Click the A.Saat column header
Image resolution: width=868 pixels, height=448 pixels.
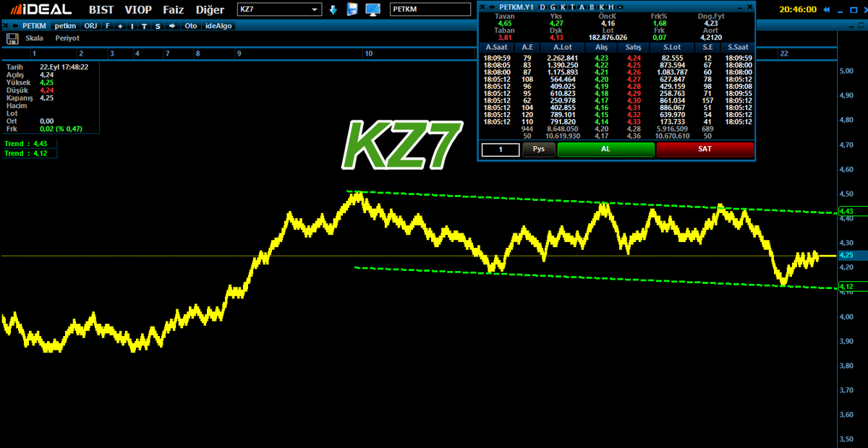tap(496, 48)
